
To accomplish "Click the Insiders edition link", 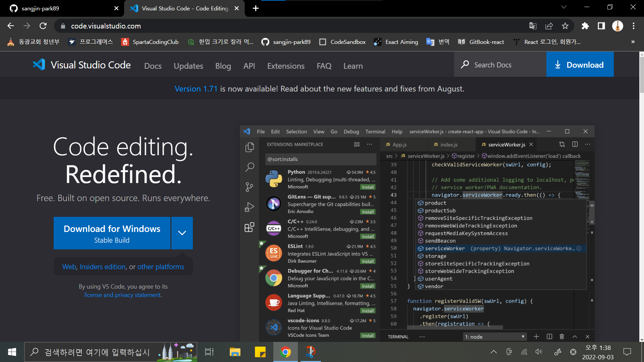I will click(103, 267).
